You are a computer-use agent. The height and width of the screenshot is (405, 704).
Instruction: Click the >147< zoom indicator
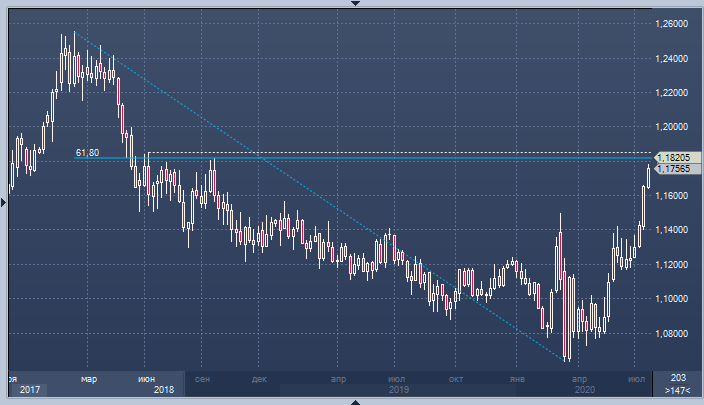(x=677, y=390)
